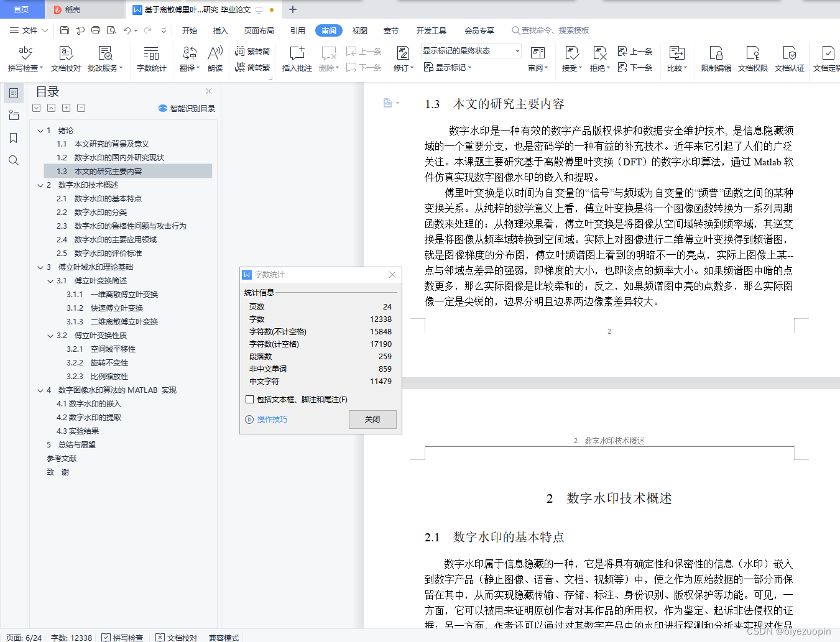Enable 包括文本框、脚注和尾注 checkbox
This screenshot has width=840, height=642.
pyautogui.click(x=250, y=400)
